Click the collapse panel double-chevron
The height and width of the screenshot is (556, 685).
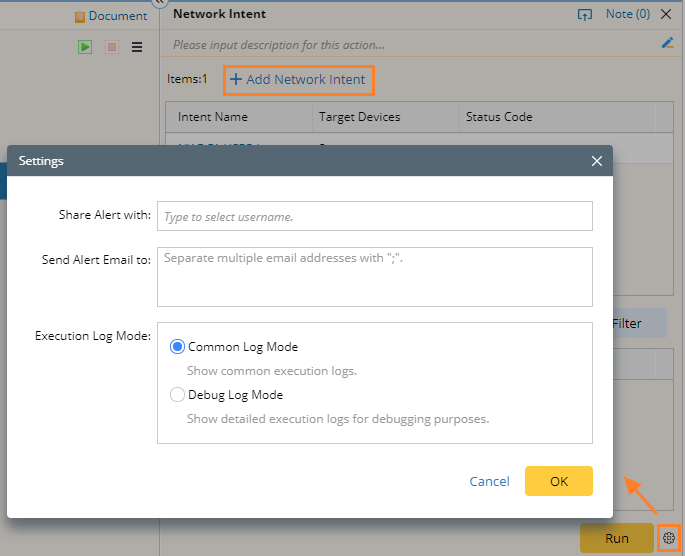tap(160, 2)
